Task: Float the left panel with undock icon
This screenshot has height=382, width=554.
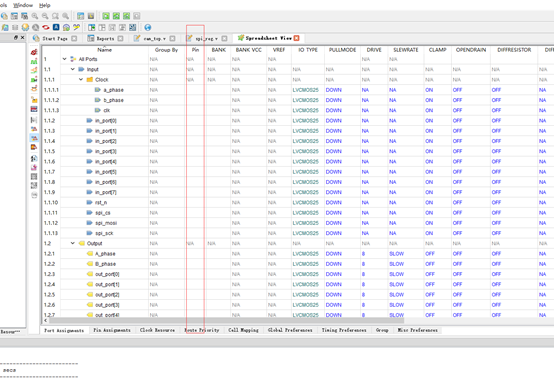Action: (16, 37)
